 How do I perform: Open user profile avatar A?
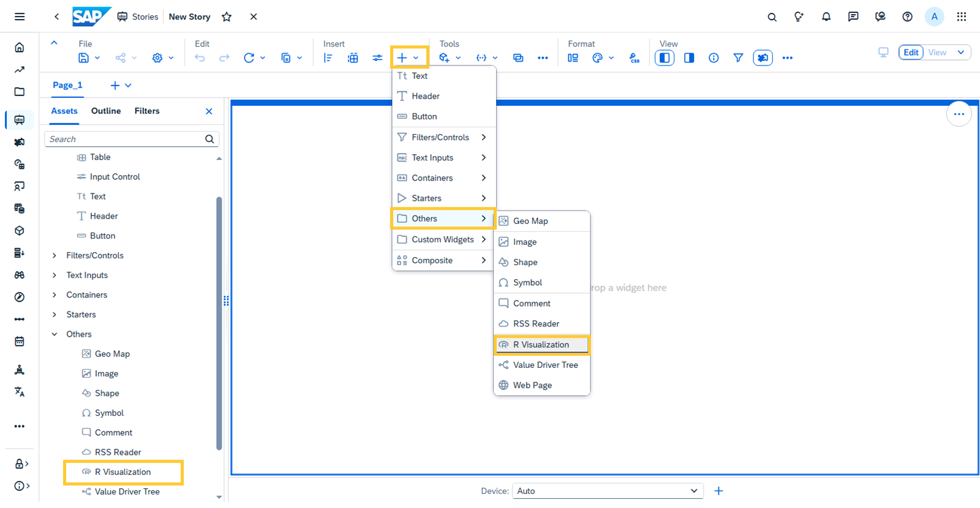pyautogui.click(x=934, y=17)
